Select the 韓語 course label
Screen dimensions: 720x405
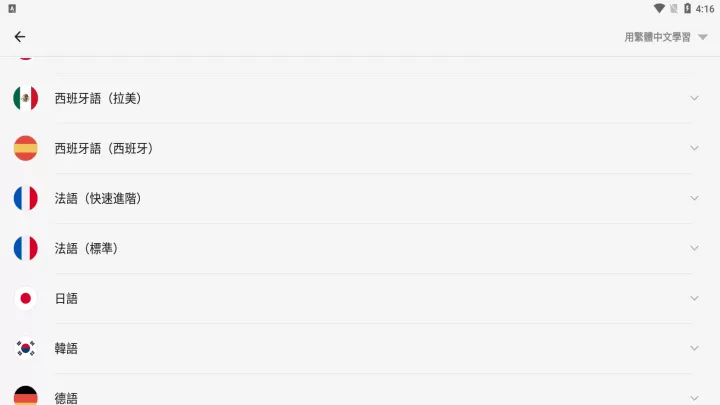pyautogui.click(x=66, y=348)
